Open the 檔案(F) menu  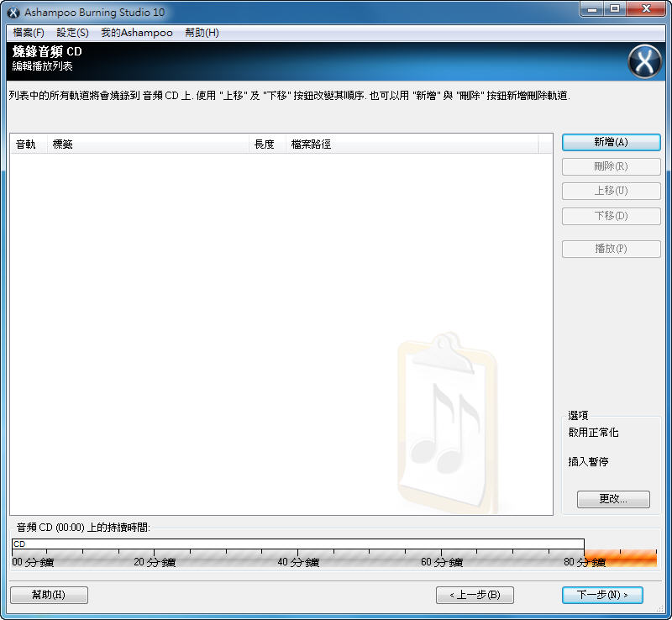tap(29, 33)
